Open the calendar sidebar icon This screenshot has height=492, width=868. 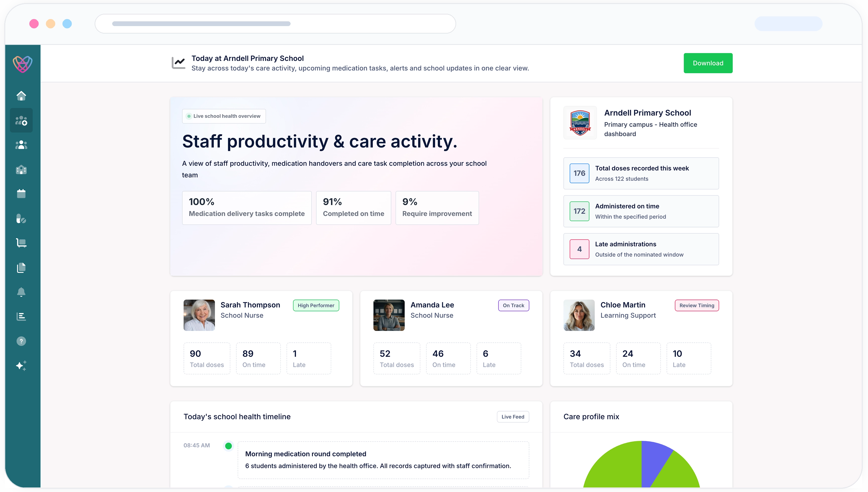tap(21, 194)
